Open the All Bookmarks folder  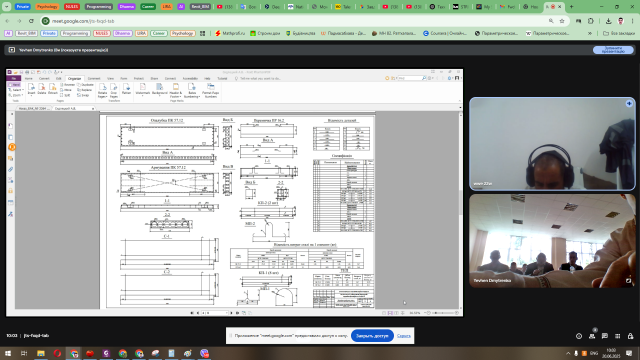coord(618,33)
